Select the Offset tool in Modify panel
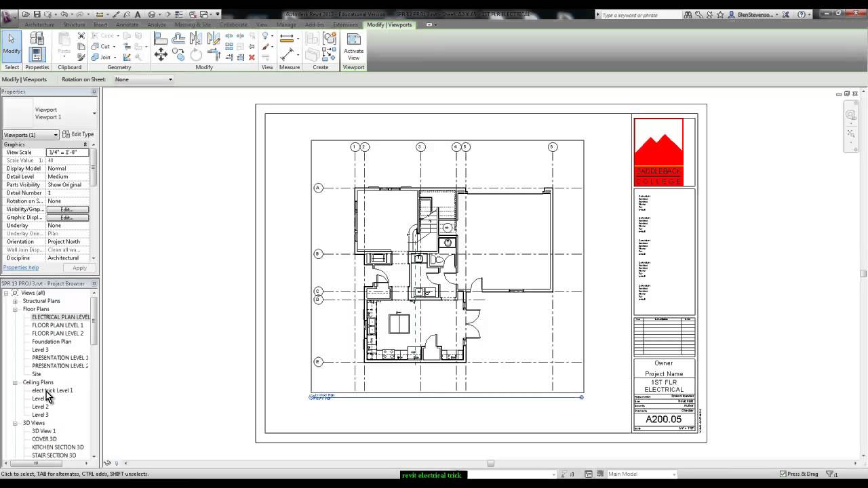The width and height of the screenshot is (868, 488). tap(178, 39)
